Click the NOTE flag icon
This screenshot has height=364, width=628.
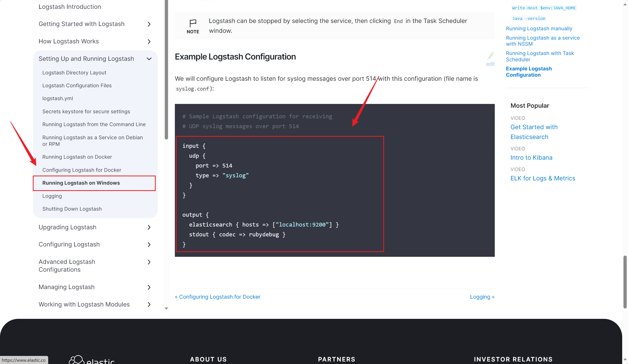click(x=193, y=23)
